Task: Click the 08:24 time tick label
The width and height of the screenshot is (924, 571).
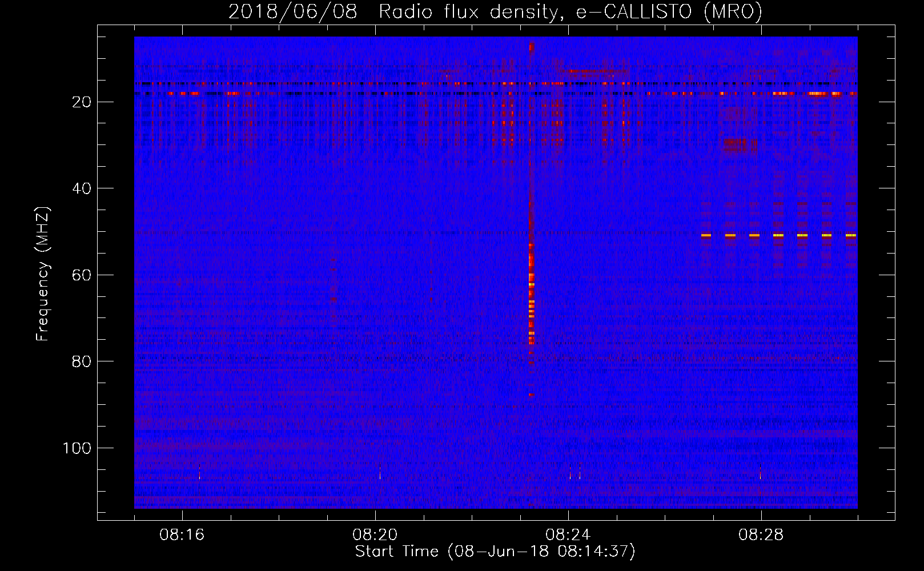Action: pyautogui.click(x=568, y=535)
